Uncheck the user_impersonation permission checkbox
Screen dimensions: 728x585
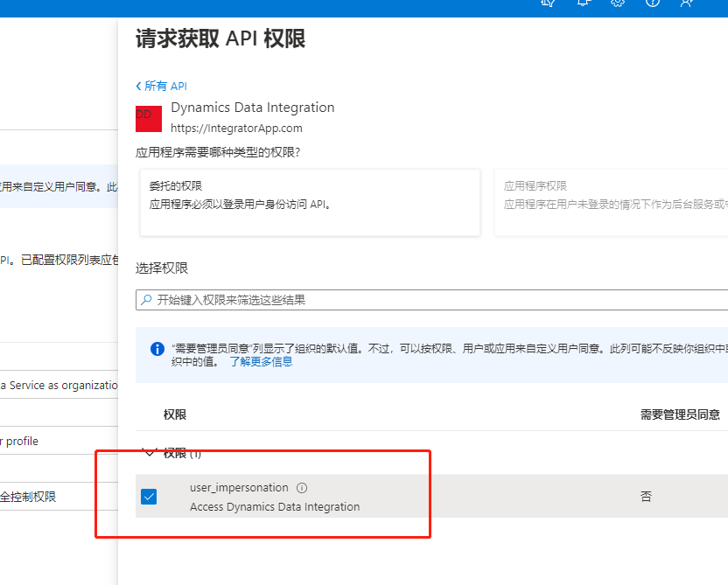point(149,497)
